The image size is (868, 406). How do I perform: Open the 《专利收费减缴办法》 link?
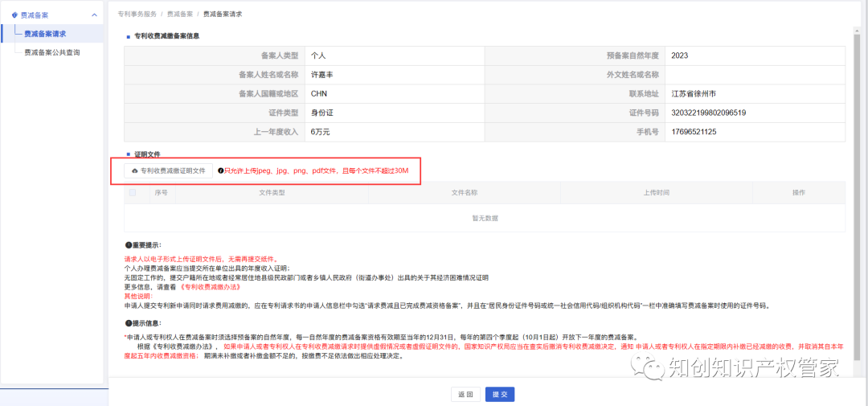click(211, 288)
